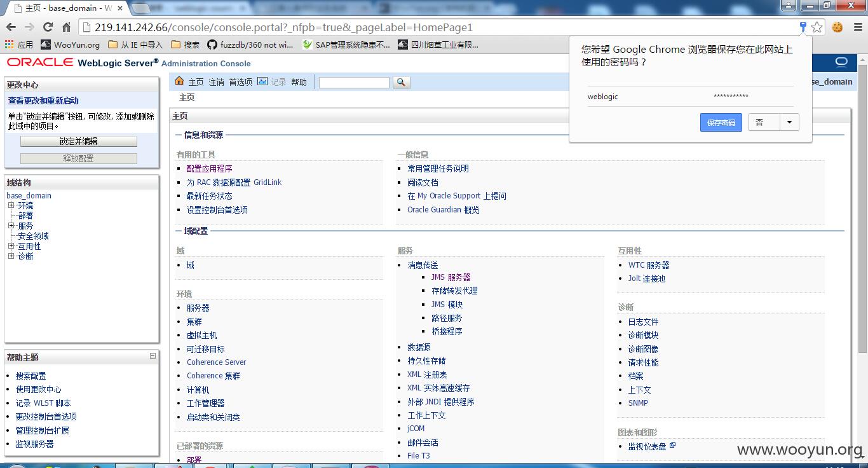Open 服务器 link under 环境

tap(198, 308)
